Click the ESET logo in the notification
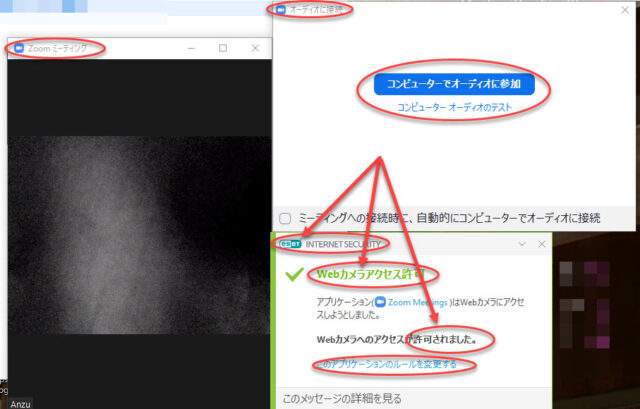 pos(290,244)
